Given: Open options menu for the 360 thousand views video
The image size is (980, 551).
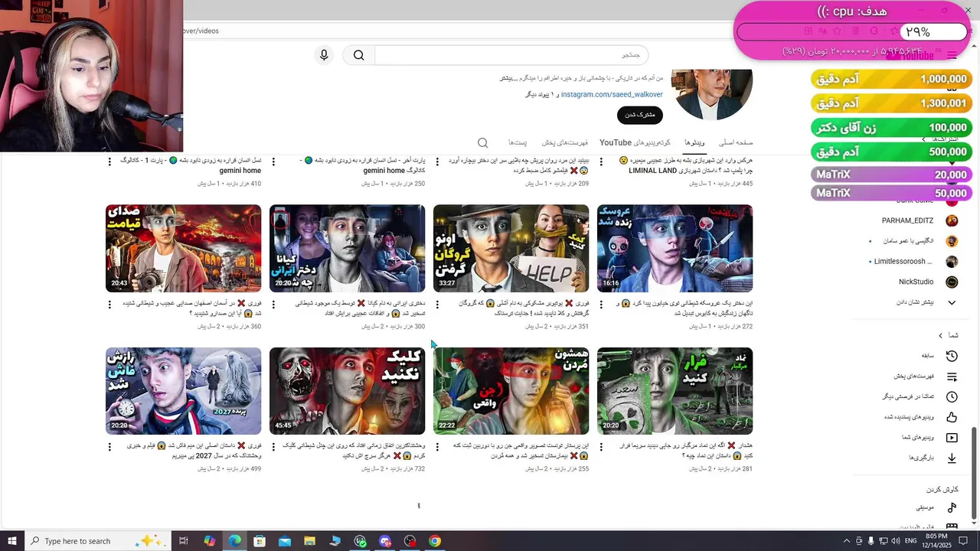Looking at the screenshot, I should tap(109, 305).
